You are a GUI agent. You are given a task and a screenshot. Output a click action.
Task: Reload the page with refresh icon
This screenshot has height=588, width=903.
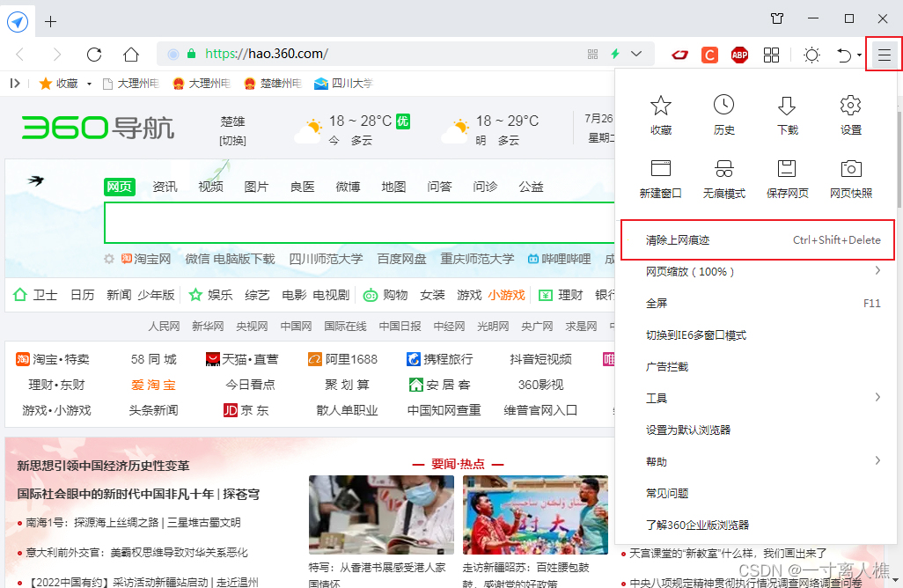(94, 55)
